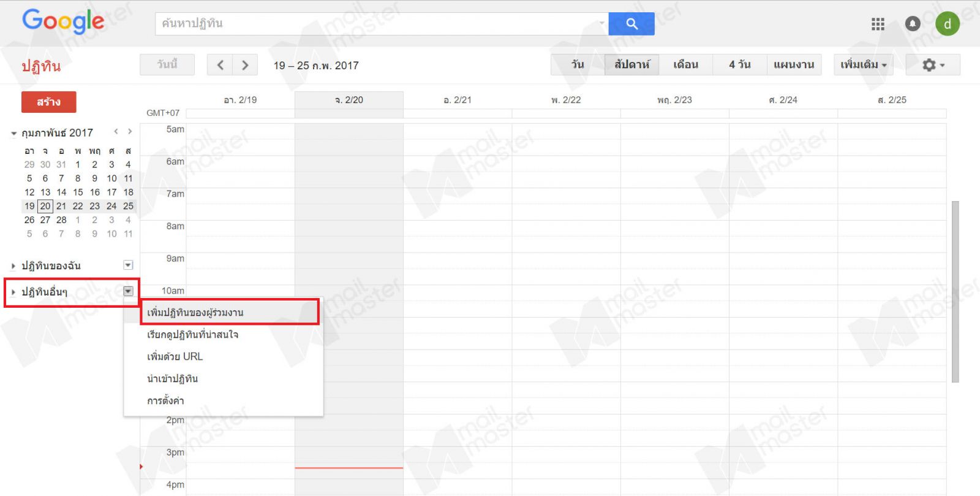Switch to the เดือน view tab
Image resolution: width=980 pixels, height=496 pixels.
pos(685,65)
